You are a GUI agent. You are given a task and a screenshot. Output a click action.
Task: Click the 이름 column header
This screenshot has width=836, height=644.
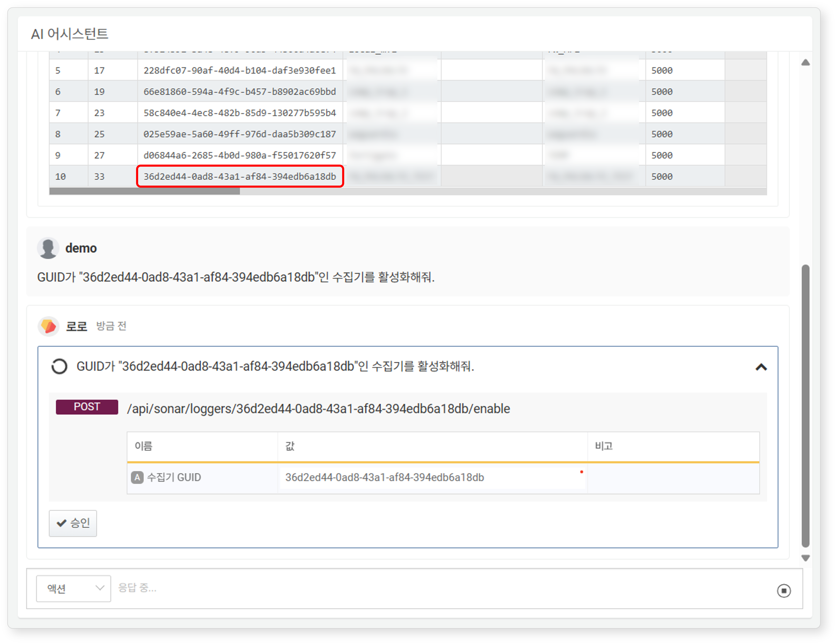tap(202, 446)
